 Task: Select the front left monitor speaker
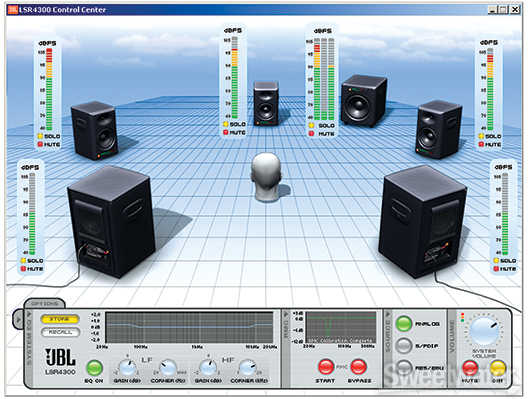click(x=94, y=130)
